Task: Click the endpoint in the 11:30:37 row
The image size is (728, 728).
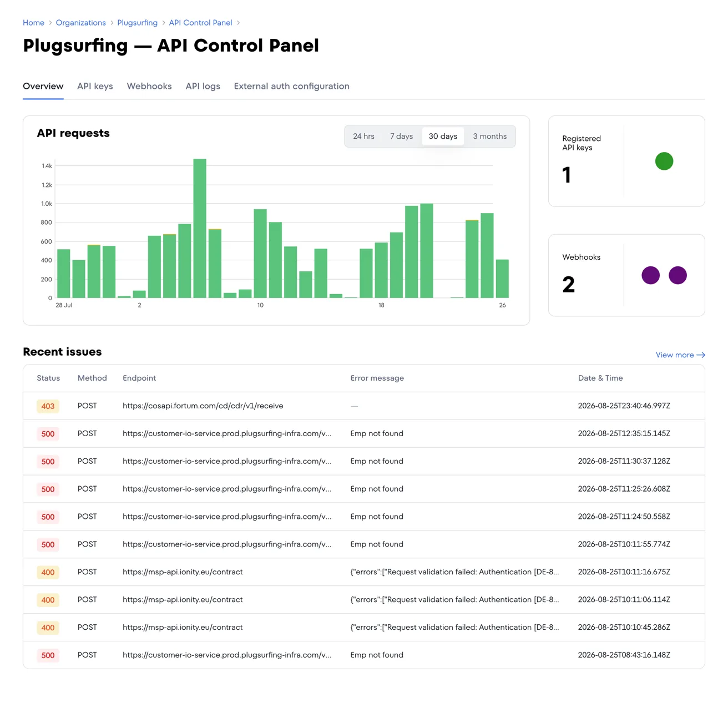Action: tap(227, 461)
